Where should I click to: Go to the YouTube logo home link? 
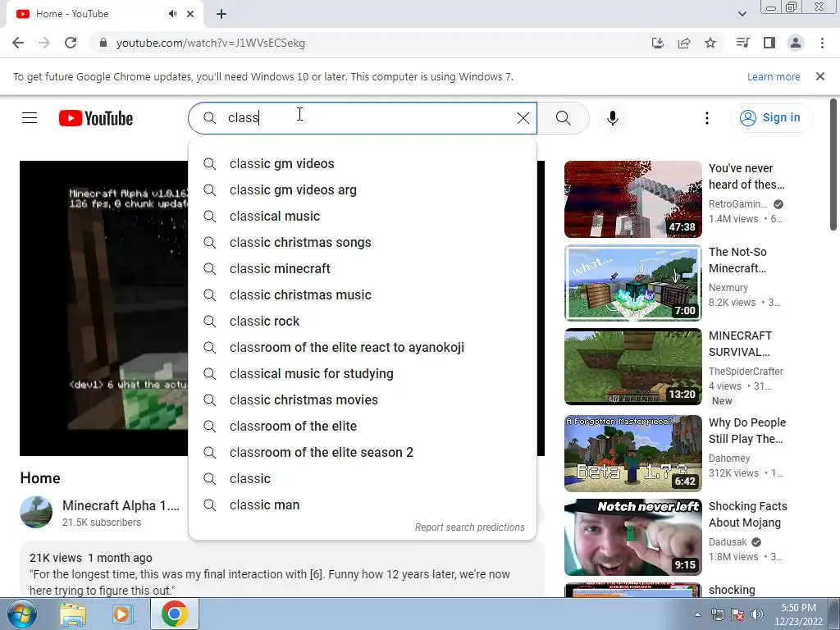coord(96,118)
